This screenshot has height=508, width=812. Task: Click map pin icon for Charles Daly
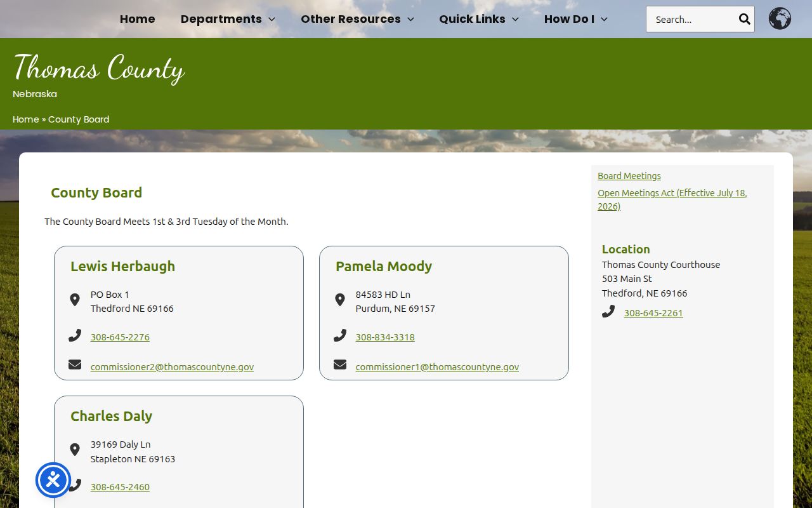(75, 450)
